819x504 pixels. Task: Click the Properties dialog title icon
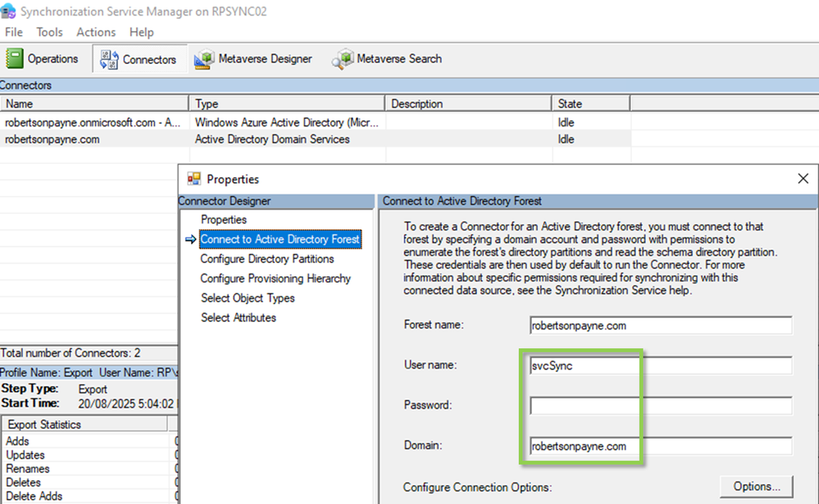pyautogui.click(x=193, y=179)
